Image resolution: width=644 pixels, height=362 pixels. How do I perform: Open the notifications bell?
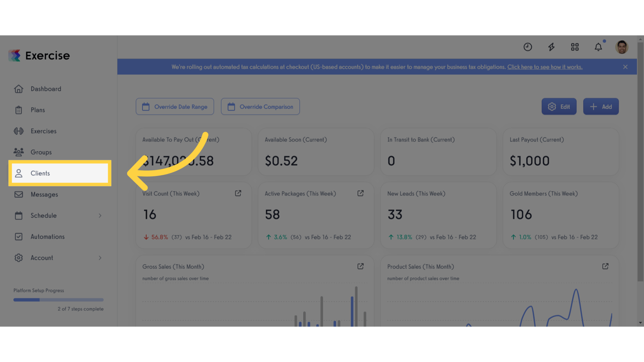pos(598,47)
